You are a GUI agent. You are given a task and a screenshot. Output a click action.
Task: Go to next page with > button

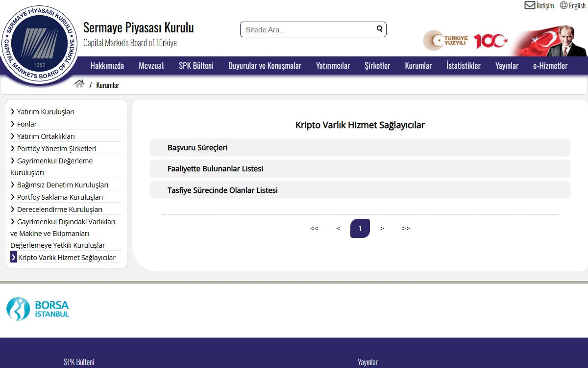pyautogui.click(x=382, y=228)
